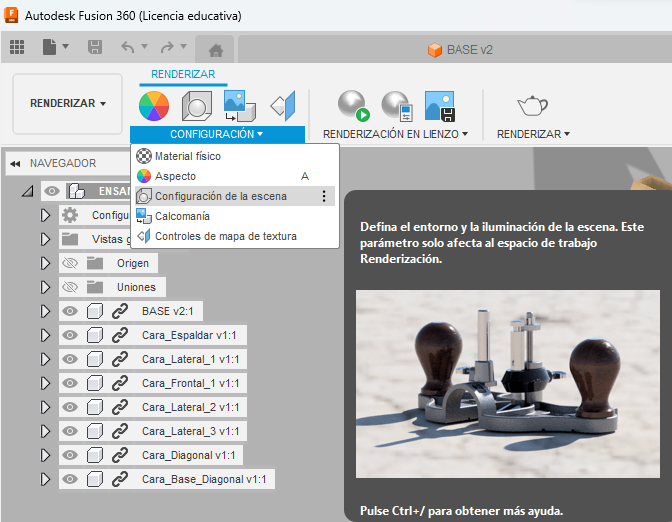Click the link icon of BASE v2:1
This screenshot has height=522, width=672.
(120, 311)
